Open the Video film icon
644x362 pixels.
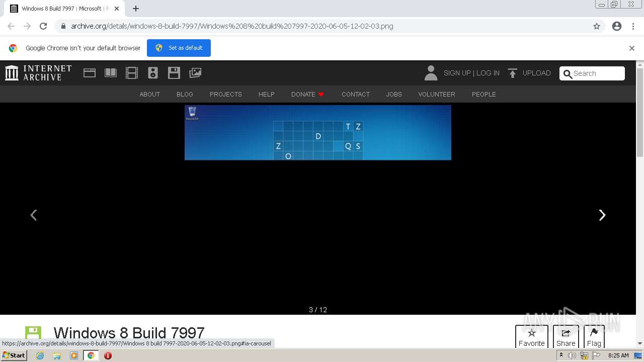132,73
